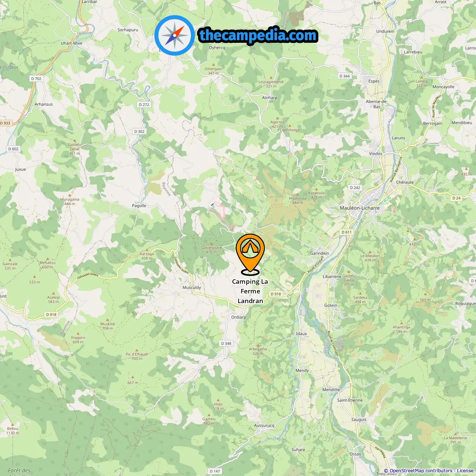Click the D 302 road shield
Image resolution: width=476 pixels, height=476 pixels.
pyautogui.click(x=139, y=131)
